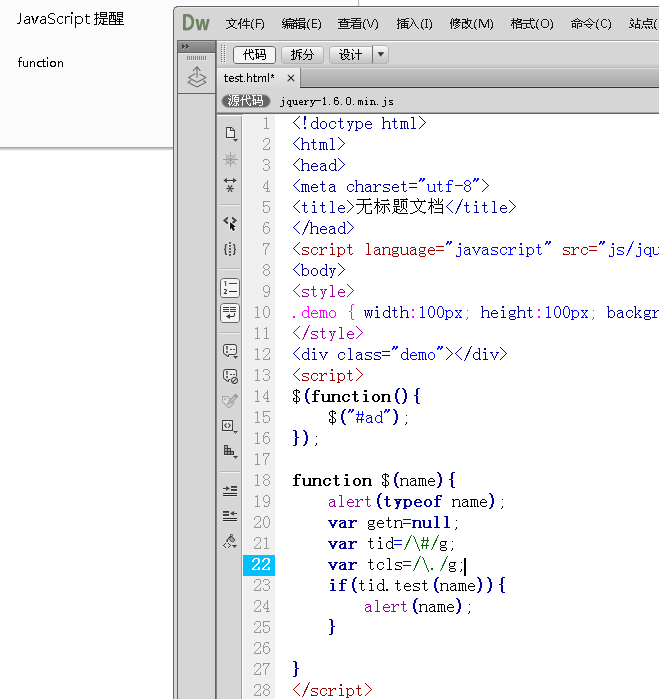Select the test.html* document tab
This screenshot has width=659, height=699.
[x=249, y=78]
